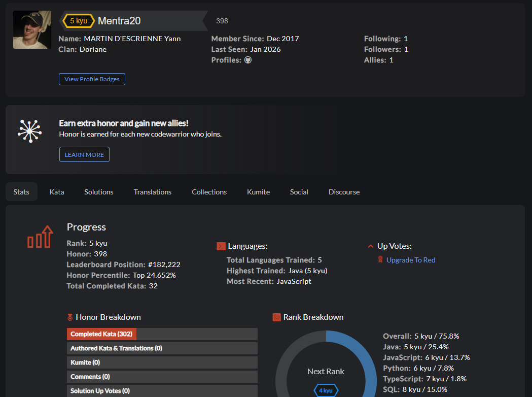Click the Completed Kata honor bar
This screenshot has width=532, height=397.
[101, 334]
